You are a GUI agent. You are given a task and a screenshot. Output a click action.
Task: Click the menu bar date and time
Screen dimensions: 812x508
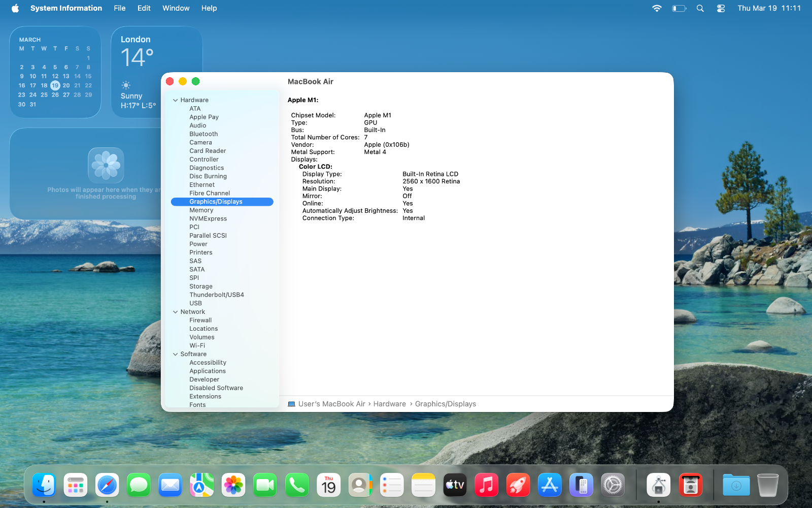click(769, 8)
